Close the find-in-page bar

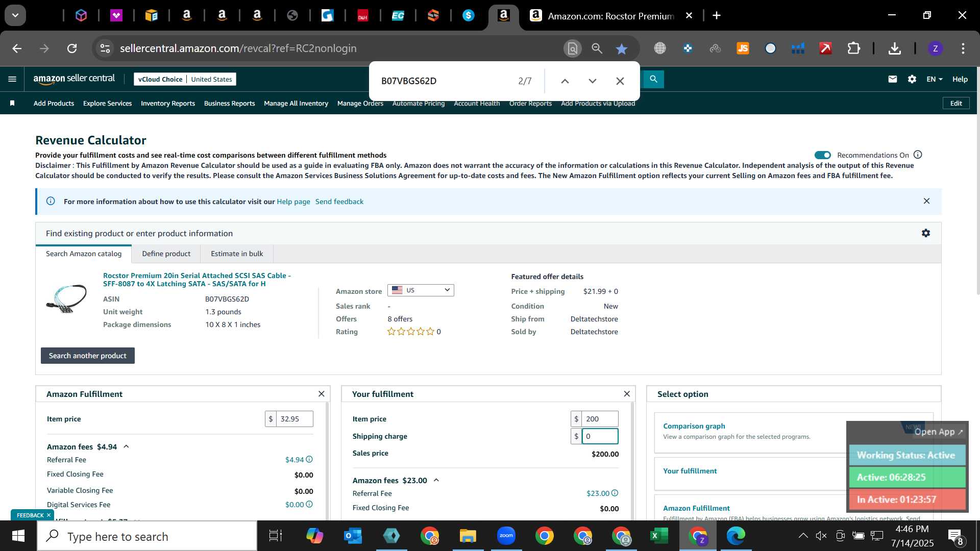pyautogui.click(x=620, y=81)
